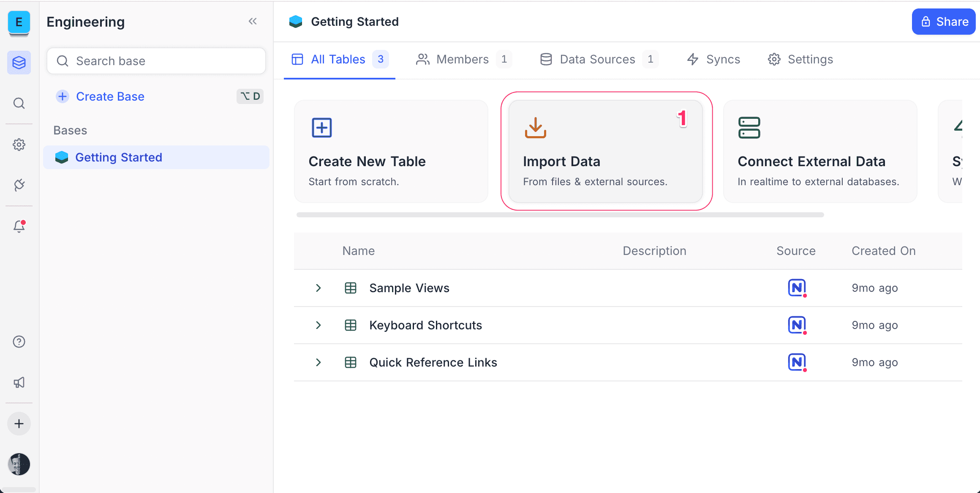This screenshot has width=980, height=493.
Task: Open search in the left navigation rail
Action: pyautogui.click(x=19, y=103)
